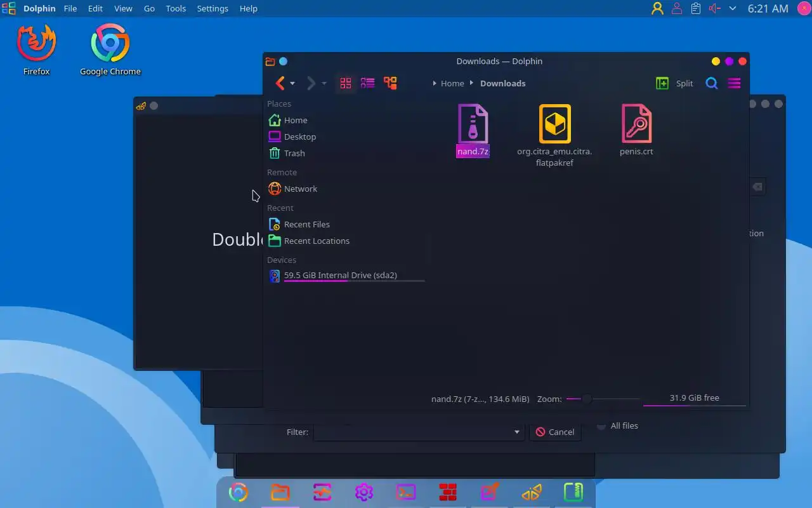This screenshot has height=508, width=812.
Task: Click the status text 'nand.7z (7-z..., 134.6 MiB)'
Action: [x=480, y=399]
